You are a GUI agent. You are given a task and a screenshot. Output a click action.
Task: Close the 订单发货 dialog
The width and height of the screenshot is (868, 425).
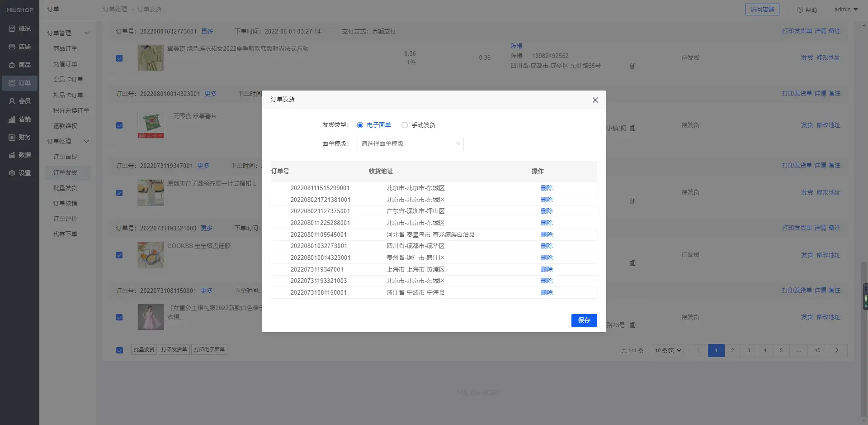(x=595, y=100)
